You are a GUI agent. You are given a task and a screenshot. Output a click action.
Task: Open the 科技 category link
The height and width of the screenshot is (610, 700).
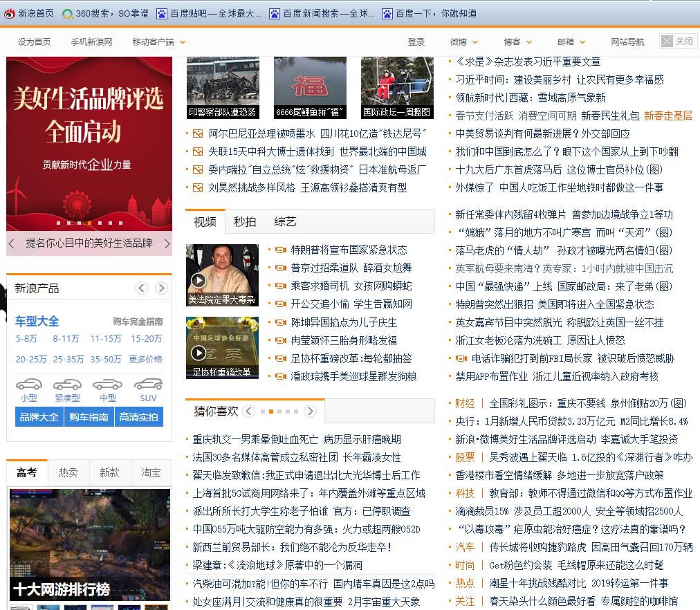465,494
